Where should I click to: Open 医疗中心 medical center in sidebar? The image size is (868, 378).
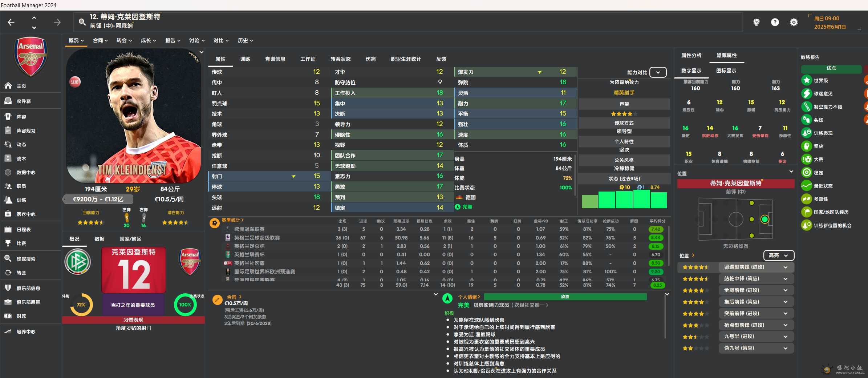coord(26,214)
